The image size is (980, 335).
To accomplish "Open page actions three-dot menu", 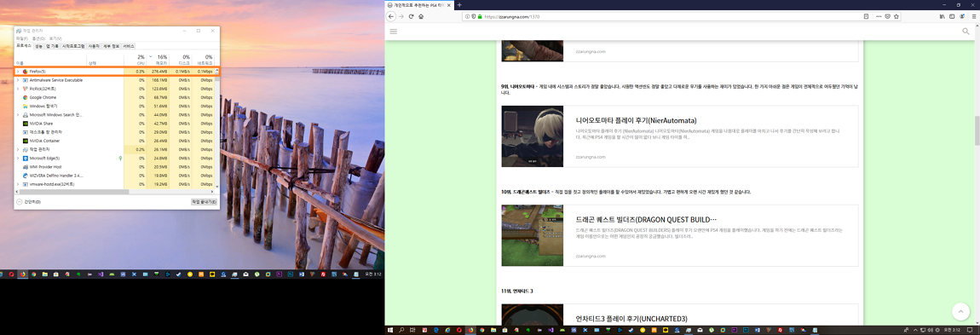I will [x=879, y=16].
